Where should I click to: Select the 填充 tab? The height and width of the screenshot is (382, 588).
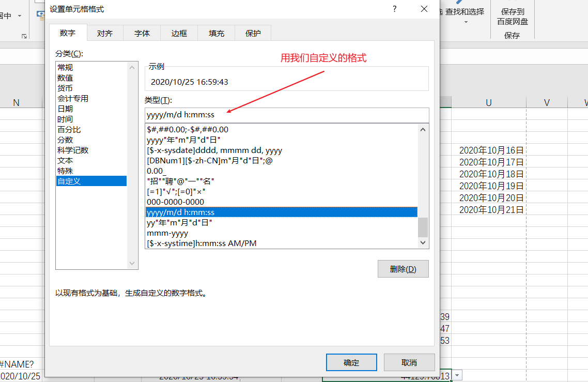pos(216,34)
